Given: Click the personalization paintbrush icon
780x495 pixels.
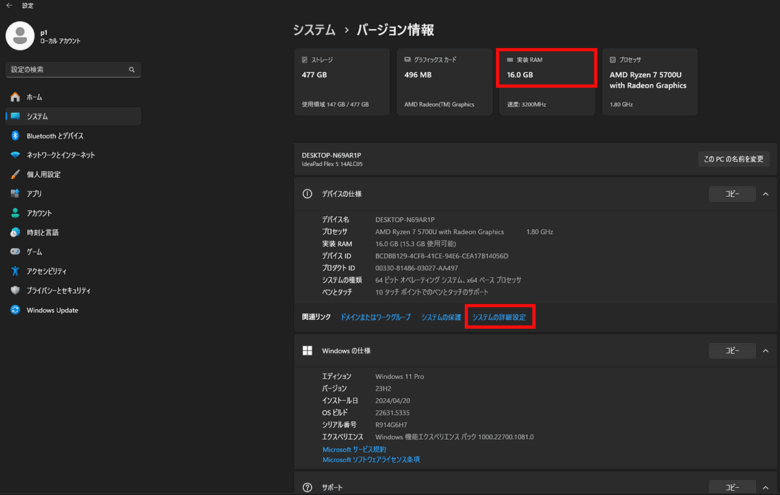Looking at the screenshot, I should (x=15, y=175).
